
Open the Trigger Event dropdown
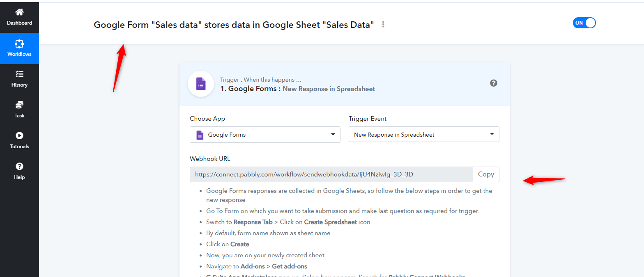(424, 135)
